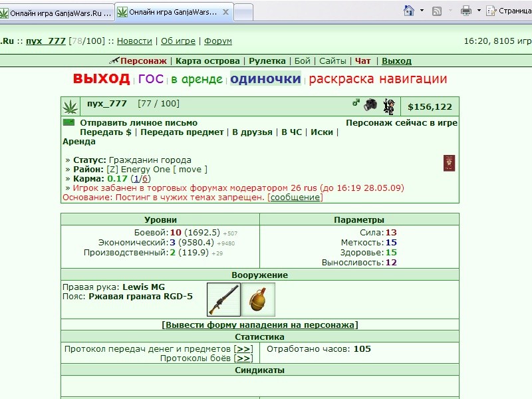
Task: Click the Lewis MG weapon image
Action: (223, 300)
